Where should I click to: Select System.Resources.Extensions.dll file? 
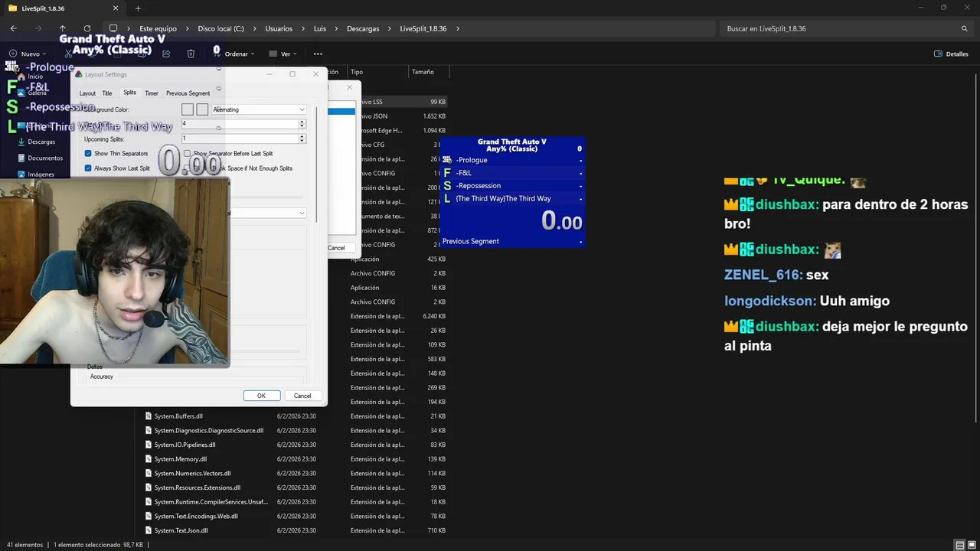click(x=197, y=487)
